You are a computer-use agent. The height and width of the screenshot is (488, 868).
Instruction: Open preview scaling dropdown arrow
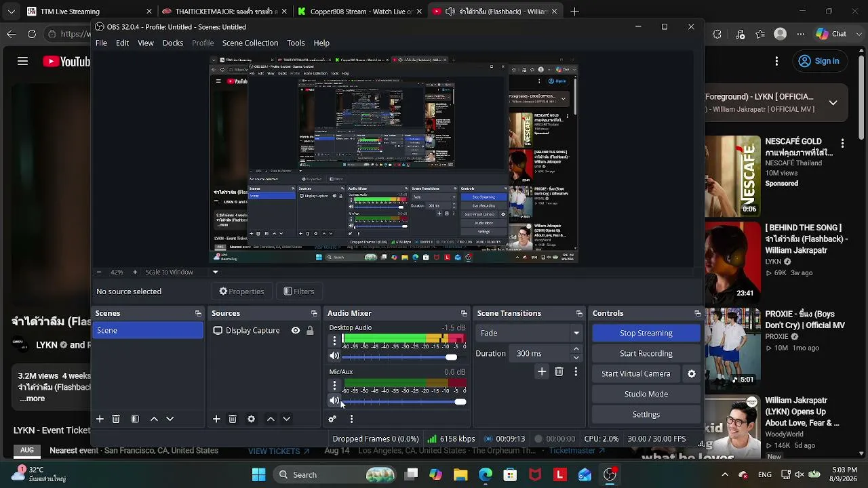(215, 272)
